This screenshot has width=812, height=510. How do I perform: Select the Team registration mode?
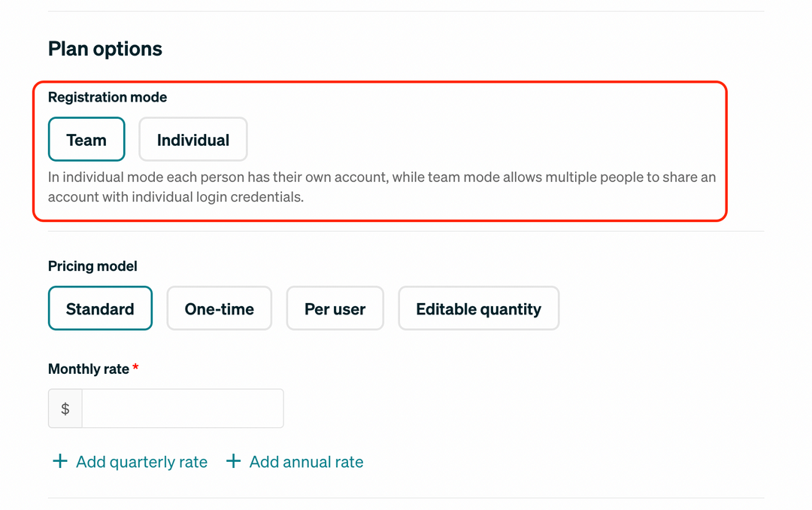86,139
